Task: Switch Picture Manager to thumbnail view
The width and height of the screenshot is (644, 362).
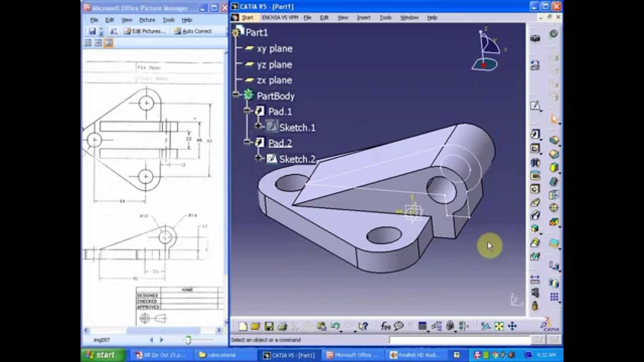Action: click(x=88, y=43)
